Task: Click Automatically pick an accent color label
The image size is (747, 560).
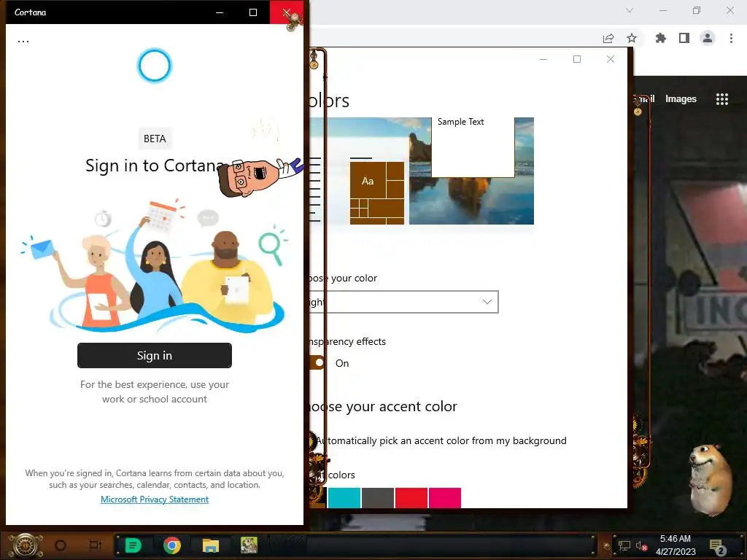Action: [x=441, y=440]
